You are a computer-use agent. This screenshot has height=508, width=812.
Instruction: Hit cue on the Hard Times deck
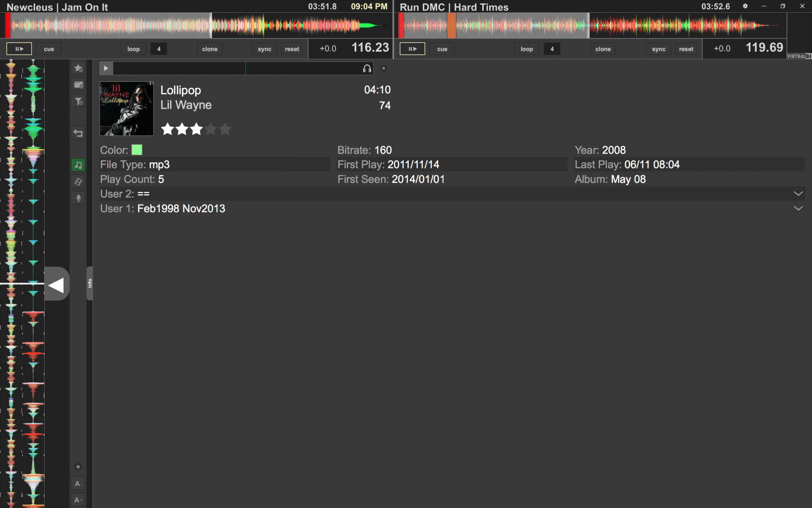pos(442,49)
